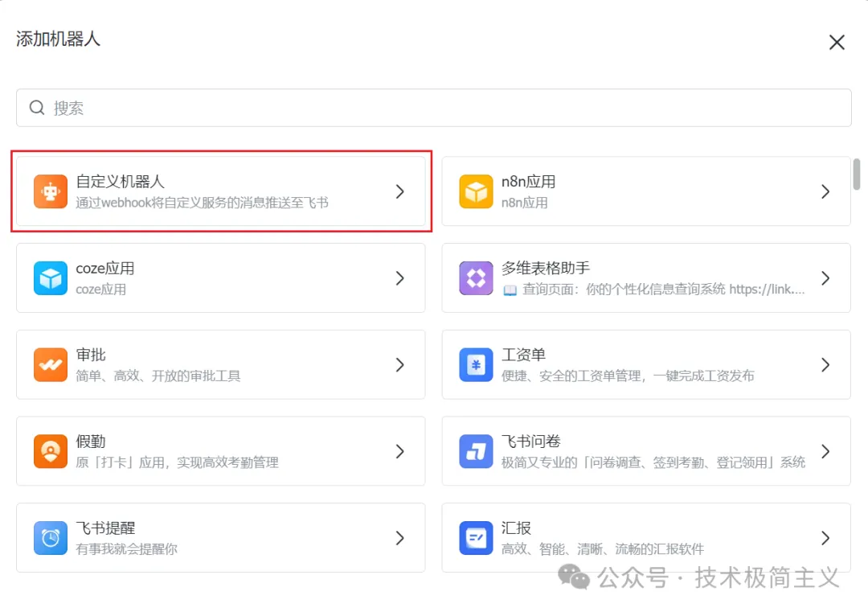
Task: Select the 审批 title text
Action: (x=91, y=355)
